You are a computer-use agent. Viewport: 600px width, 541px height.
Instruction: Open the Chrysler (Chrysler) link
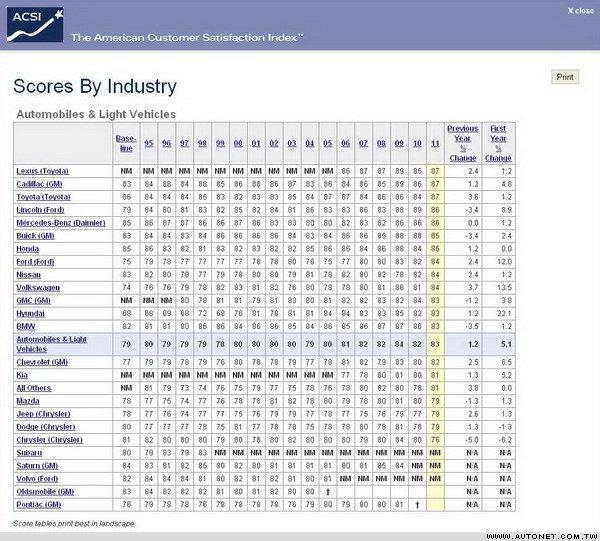[49, 440]
